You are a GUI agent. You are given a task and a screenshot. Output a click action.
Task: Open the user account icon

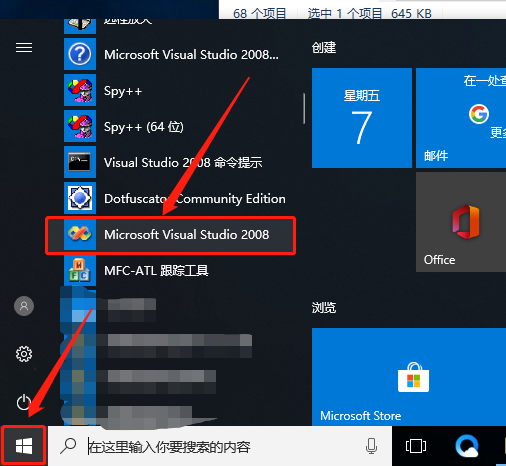24,306
